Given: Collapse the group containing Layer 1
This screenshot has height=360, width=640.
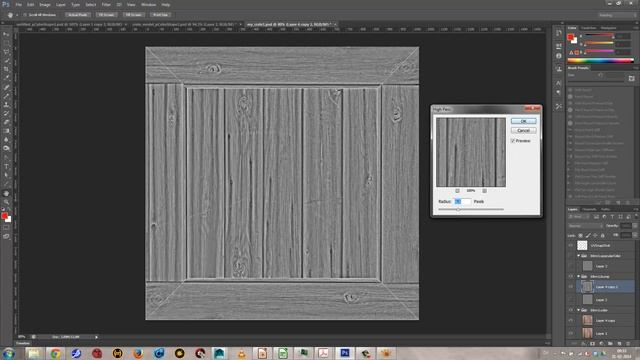Looking at the screenshot, I should 578,310.
